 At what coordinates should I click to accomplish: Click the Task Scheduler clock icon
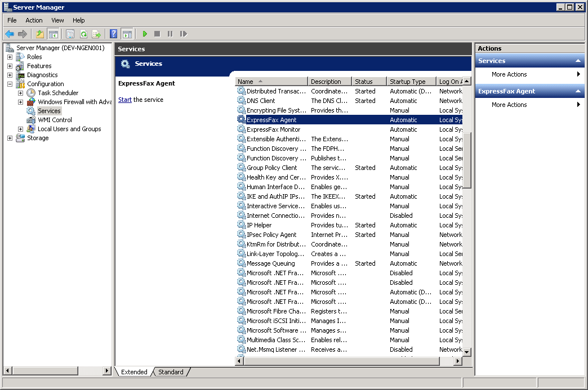[x=31, y=93]
